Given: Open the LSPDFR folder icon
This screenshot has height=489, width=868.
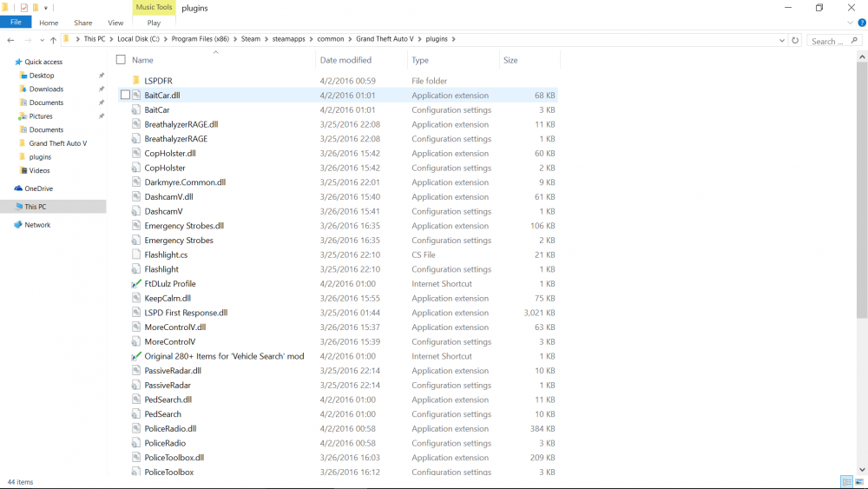Looking at the screenshot, I should point(135,80).
